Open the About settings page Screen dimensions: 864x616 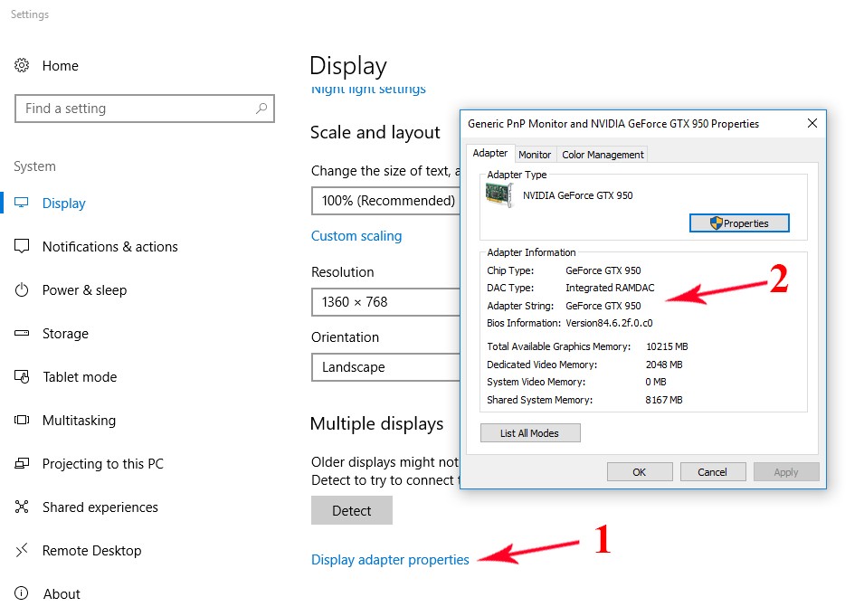[x=62, y=594]
